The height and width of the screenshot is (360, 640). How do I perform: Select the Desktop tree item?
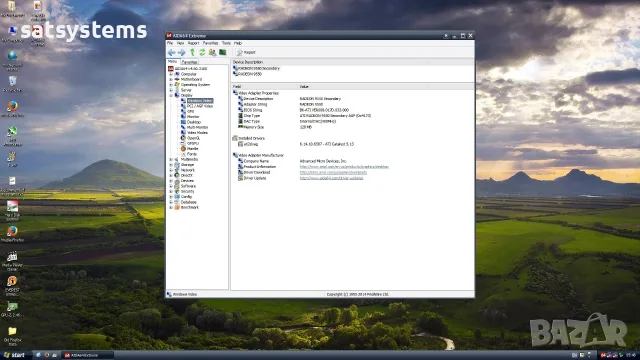pos(194,122)
